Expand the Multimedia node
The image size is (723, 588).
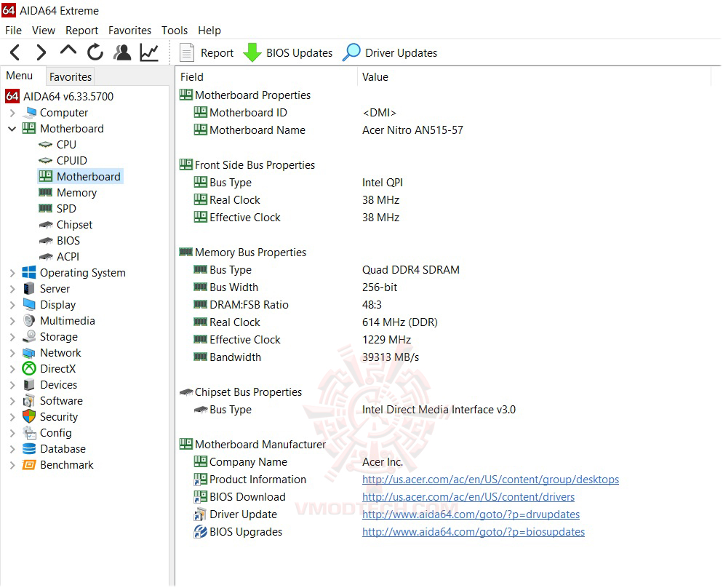click(x=12, y=321)
